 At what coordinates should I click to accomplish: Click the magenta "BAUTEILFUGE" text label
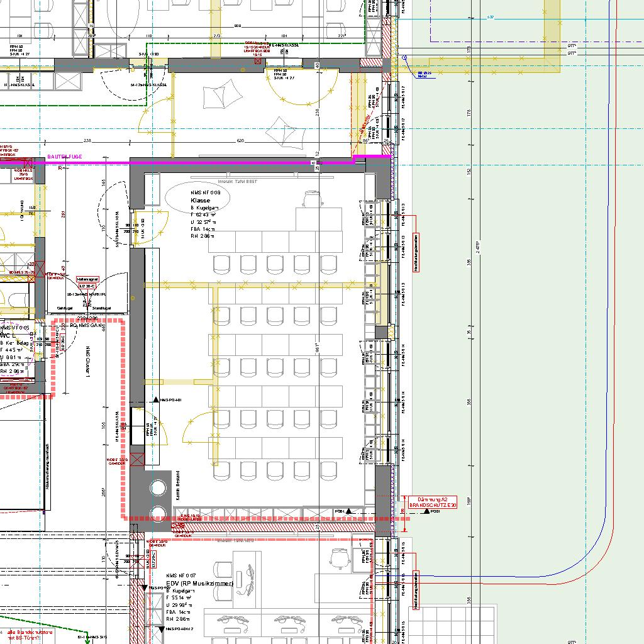click(x=64, y=157)
